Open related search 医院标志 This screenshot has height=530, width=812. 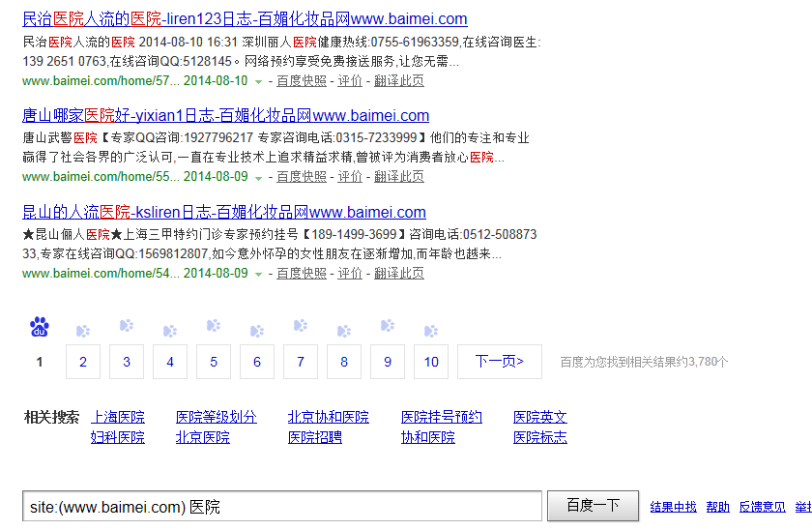(540, 437)
